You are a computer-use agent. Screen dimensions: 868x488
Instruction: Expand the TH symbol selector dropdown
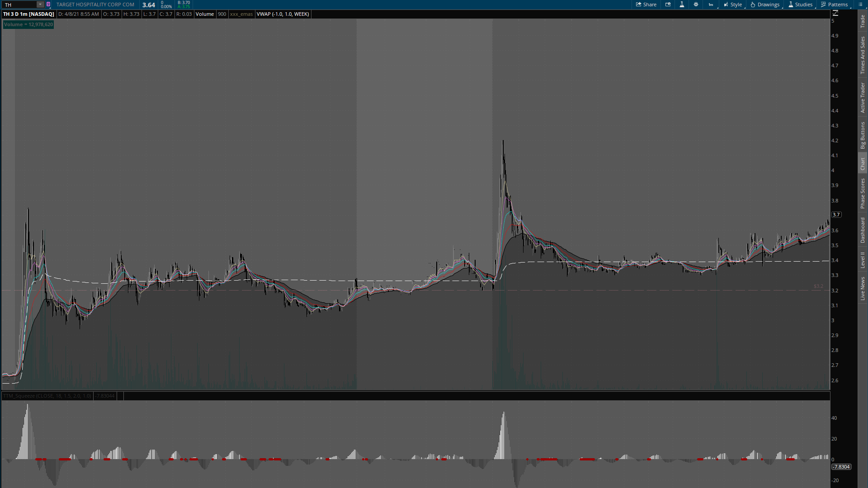tap(40, 5)
